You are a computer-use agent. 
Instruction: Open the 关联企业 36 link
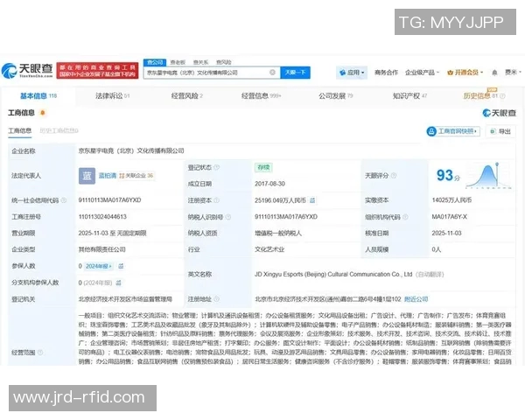tap(136, 176)
